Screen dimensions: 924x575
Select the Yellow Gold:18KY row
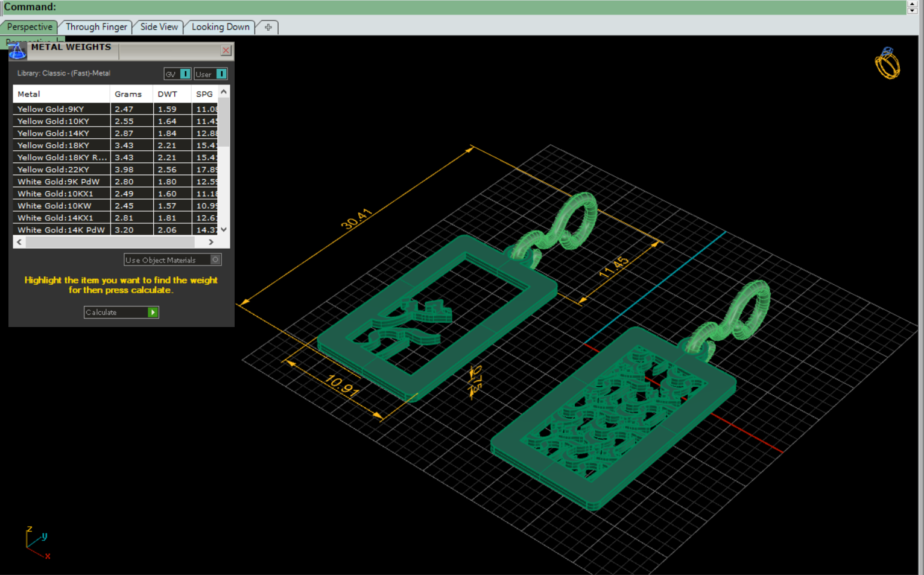tap(54, 145)
